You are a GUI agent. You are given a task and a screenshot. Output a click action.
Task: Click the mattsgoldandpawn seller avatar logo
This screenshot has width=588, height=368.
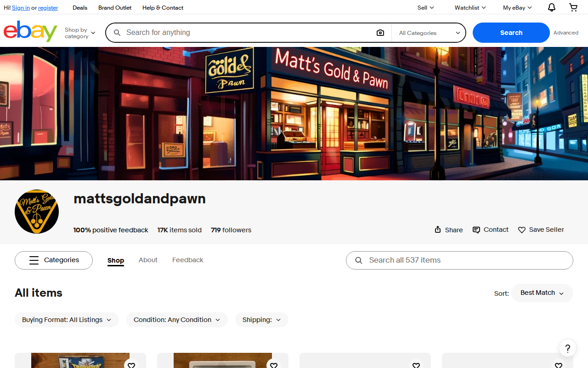coord(37,212)
